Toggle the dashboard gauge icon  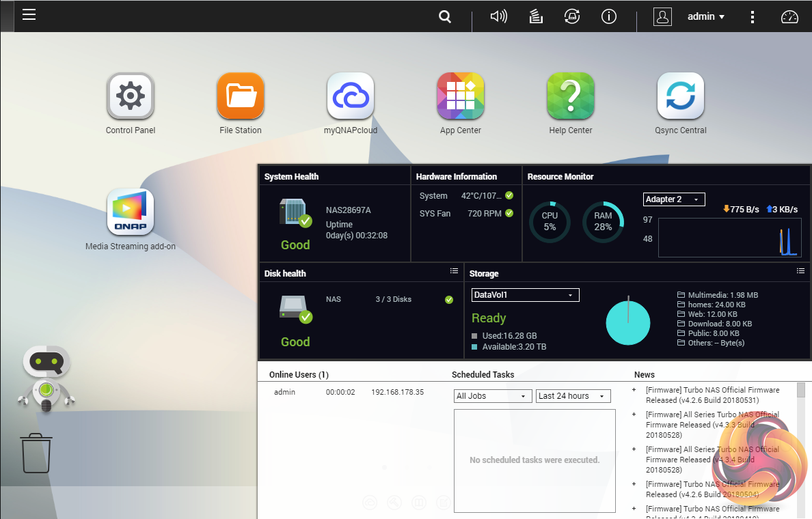(789, 17)
